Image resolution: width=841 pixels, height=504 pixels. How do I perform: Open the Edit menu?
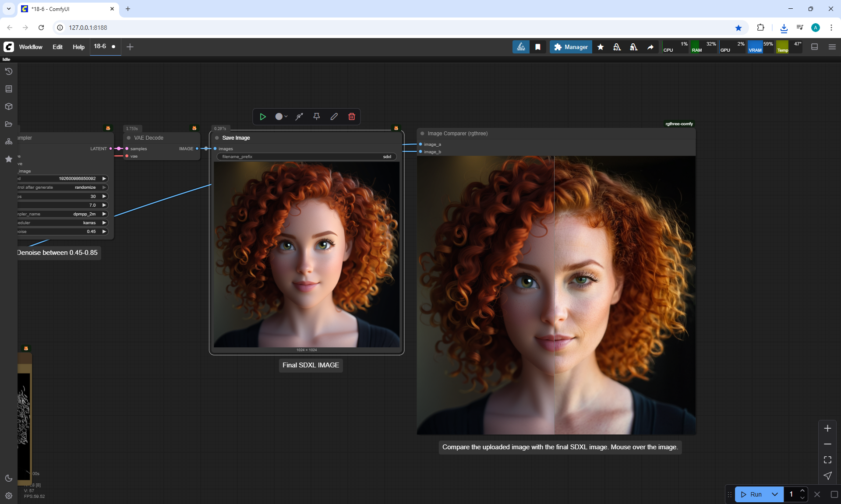point(57,47)
